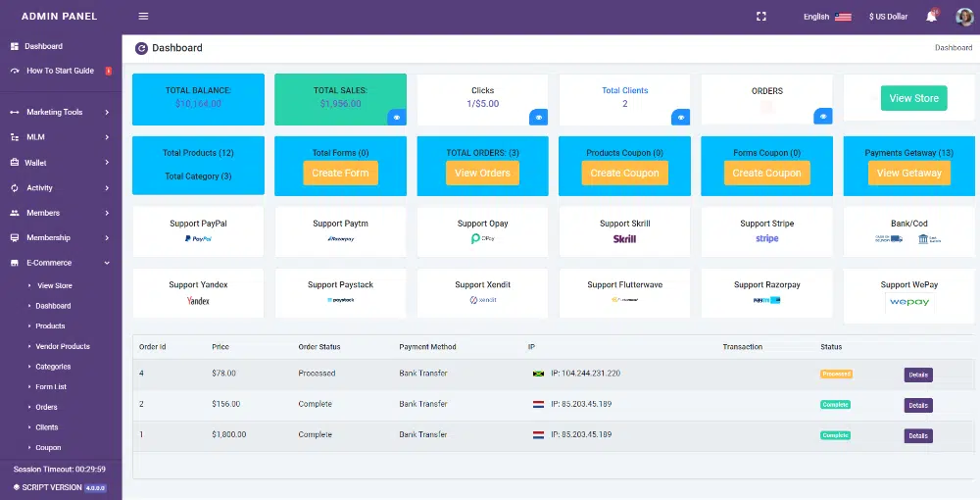Image resolution: width=980 pixels, height=500 pixels.
Task: Click the US flag language icon
Action: (x=843, y=17)
